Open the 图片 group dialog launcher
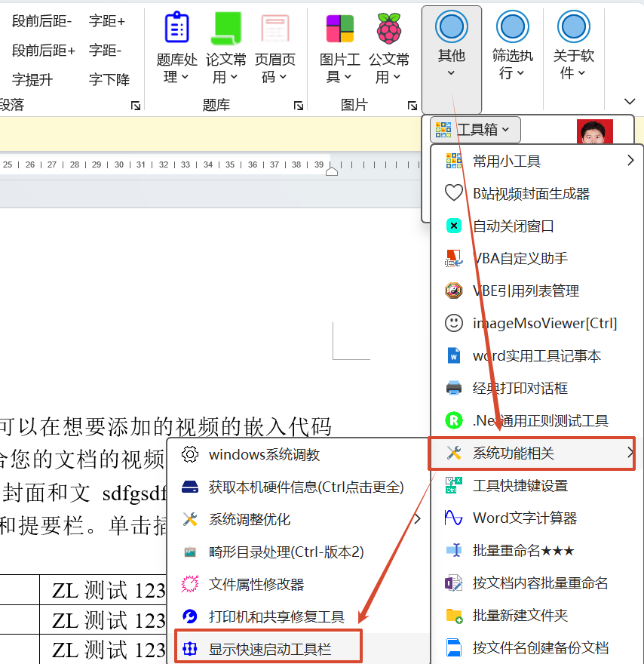This screenshot has width=644, height=664. point(412,106)
